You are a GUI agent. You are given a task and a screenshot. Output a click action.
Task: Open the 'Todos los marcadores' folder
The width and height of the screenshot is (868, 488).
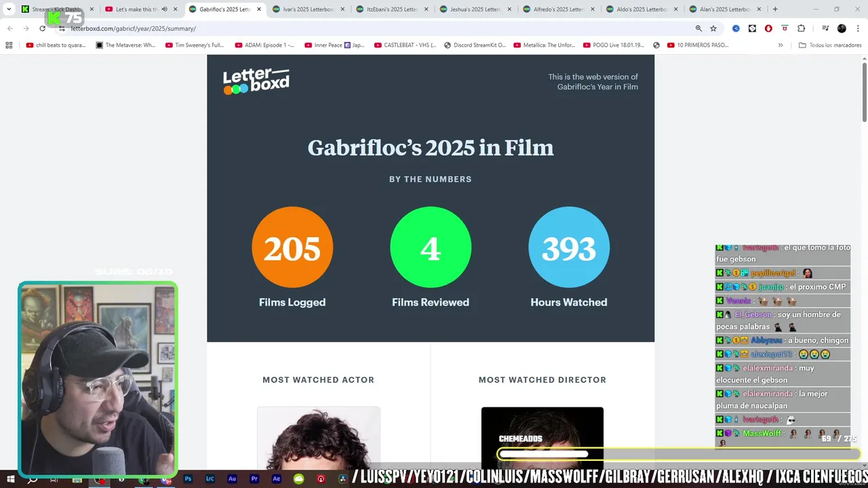(x=830, y=45)
